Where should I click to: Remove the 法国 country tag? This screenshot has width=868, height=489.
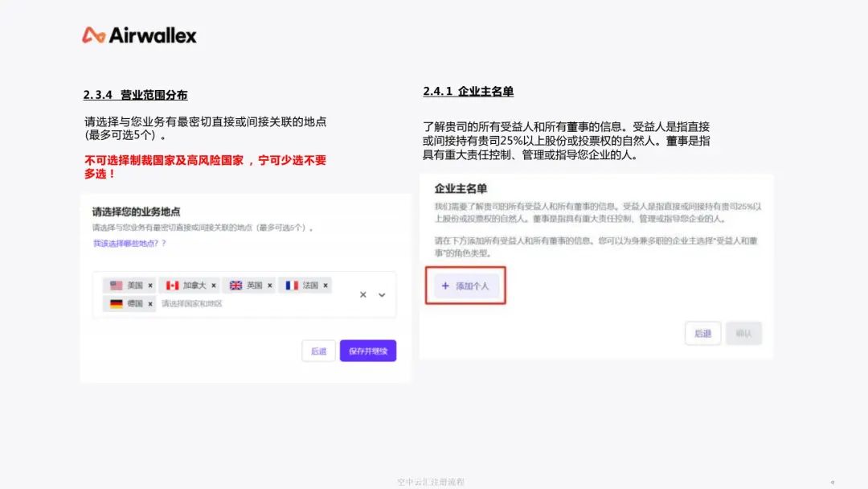pyautogui.click(x=325, y=286)
